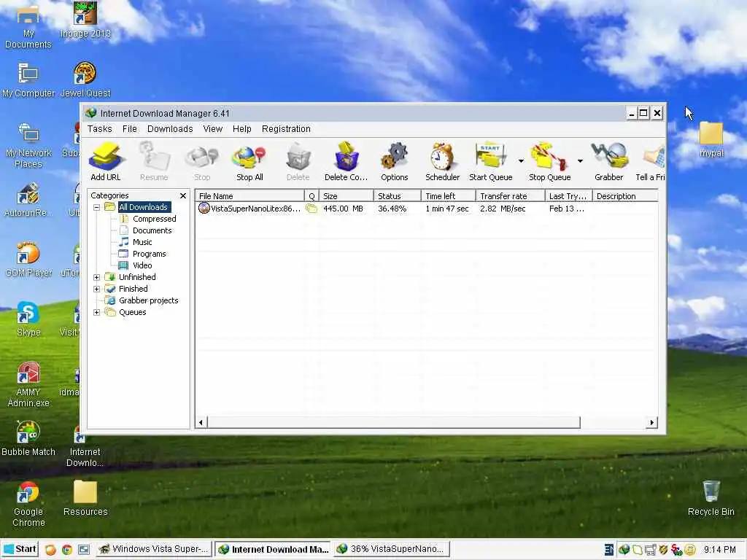The height and width of the screenshot is (560, 747).
Task: Click the Internet Download Manager taskbar button
Action: coord(274,549)
